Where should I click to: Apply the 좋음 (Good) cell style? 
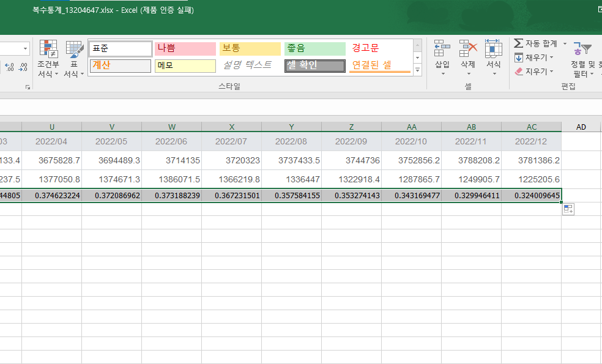pos(315,49)
